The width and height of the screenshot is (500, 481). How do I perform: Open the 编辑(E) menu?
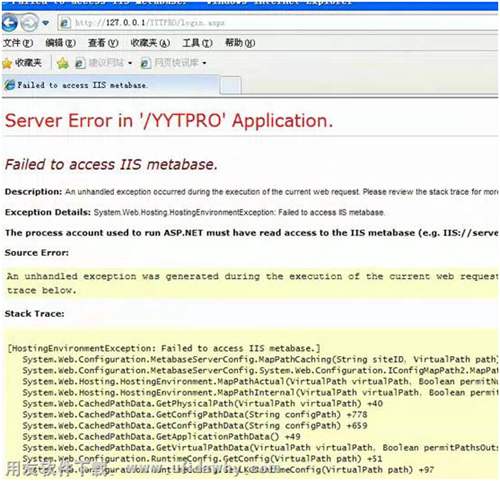pyautogui.click(x=60, y=43)
